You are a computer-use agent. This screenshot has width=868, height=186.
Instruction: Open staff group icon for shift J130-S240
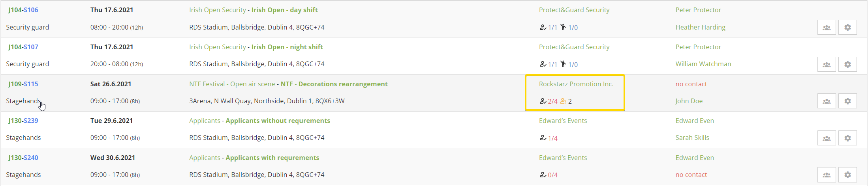(x=826, y=175)
